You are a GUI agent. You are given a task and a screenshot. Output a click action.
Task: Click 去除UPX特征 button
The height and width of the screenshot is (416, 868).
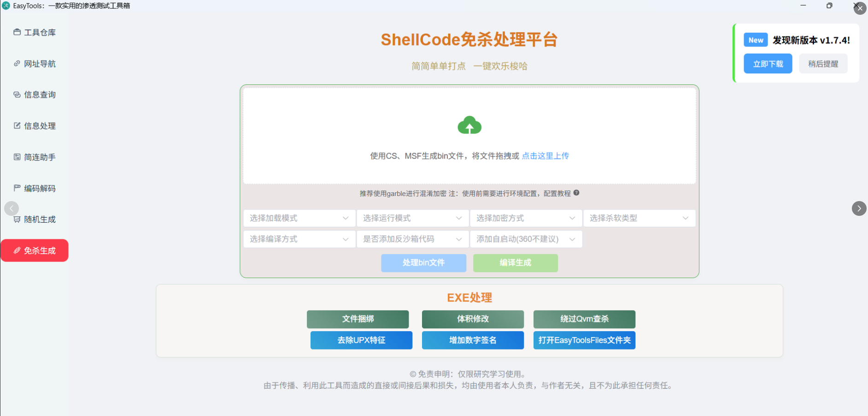pyautogui.click(x=361, y=340)
